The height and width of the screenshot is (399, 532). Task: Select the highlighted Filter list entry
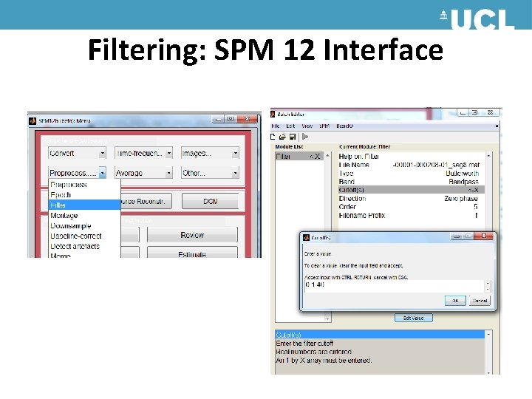pos(84,205)
